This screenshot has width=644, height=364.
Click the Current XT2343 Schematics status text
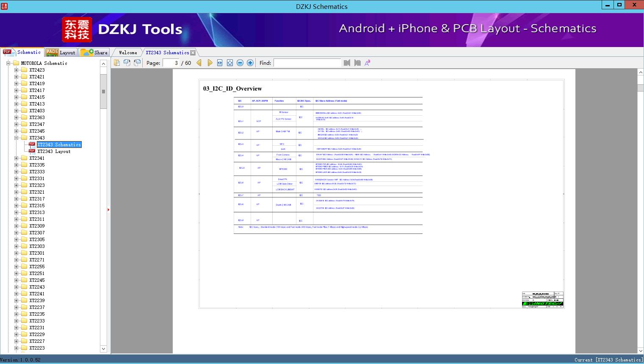[608, 360]
